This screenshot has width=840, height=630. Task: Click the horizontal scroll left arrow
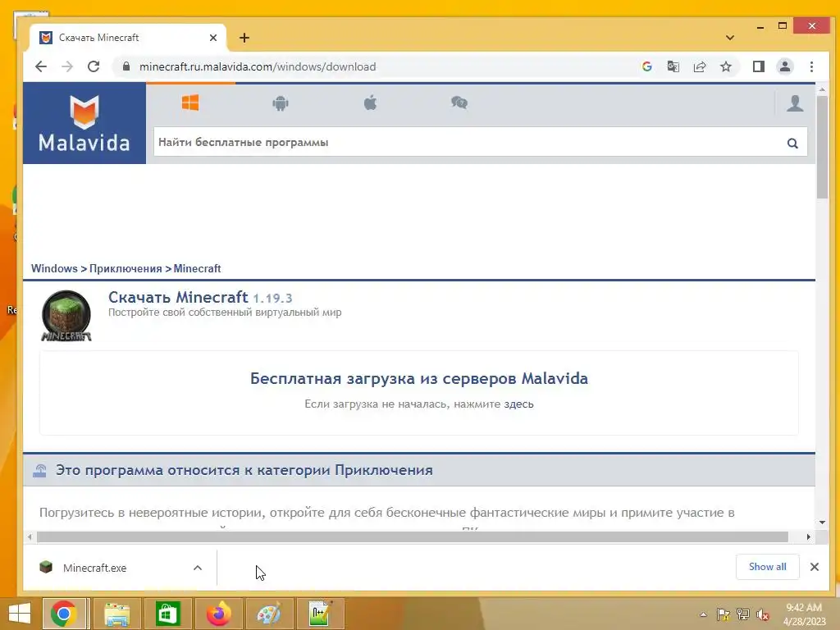pyautogui.click(x=30, y=536)
